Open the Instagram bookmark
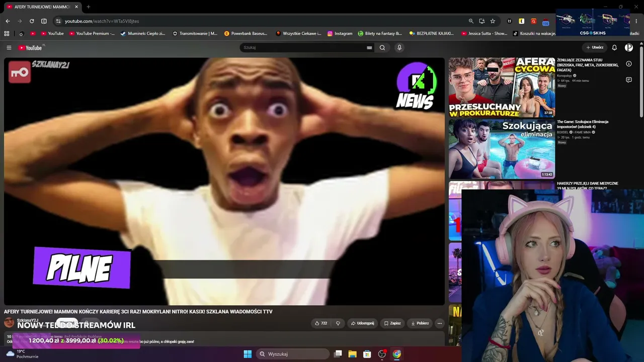 [x=340, y=34]
